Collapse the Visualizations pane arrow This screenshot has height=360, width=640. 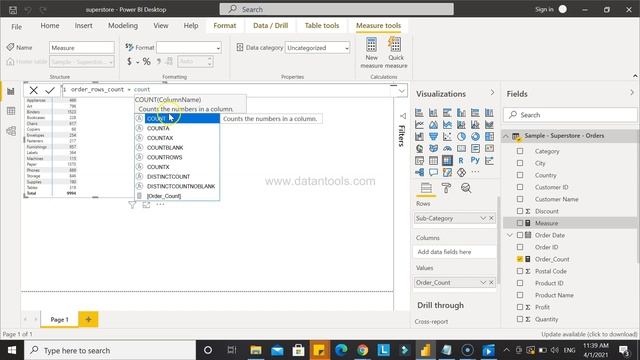[492, 93]
